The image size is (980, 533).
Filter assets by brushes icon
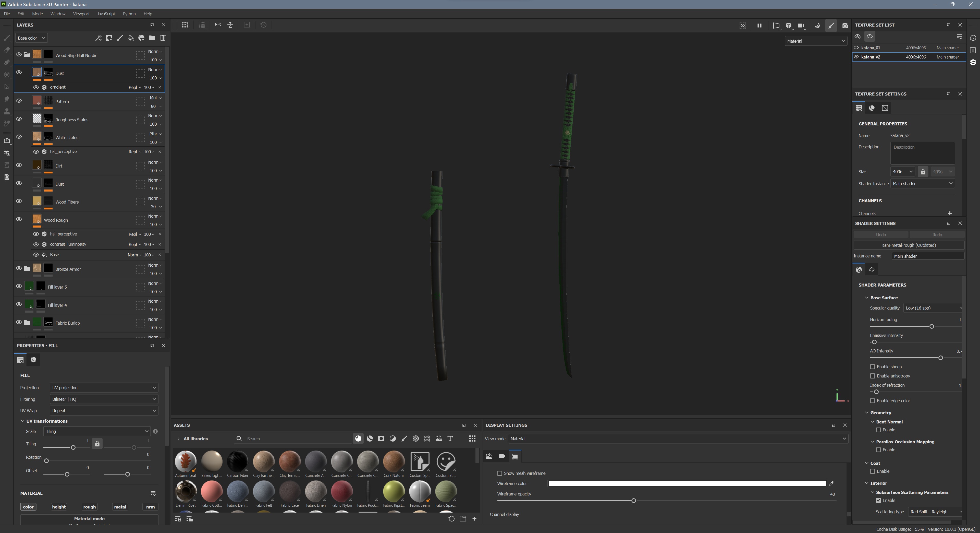(405, 439)
